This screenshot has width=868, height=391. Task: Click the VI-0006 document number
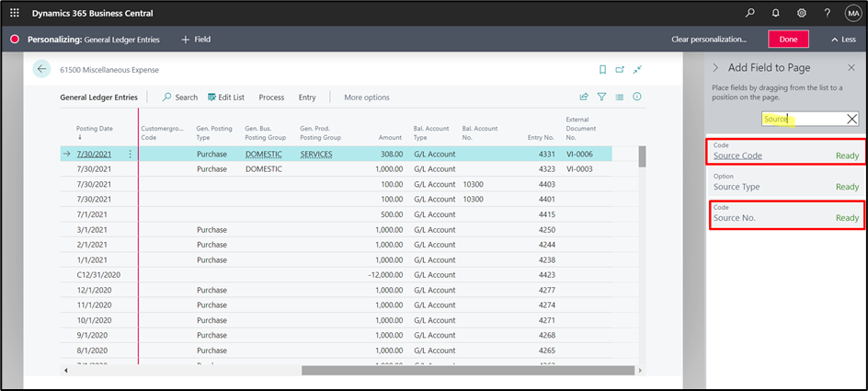(579, 154)
